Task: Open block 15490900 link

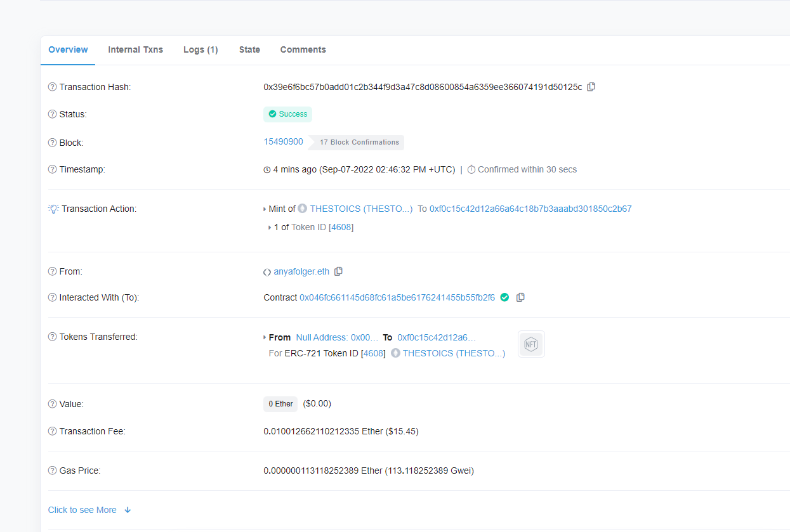Action: [283, 142]
